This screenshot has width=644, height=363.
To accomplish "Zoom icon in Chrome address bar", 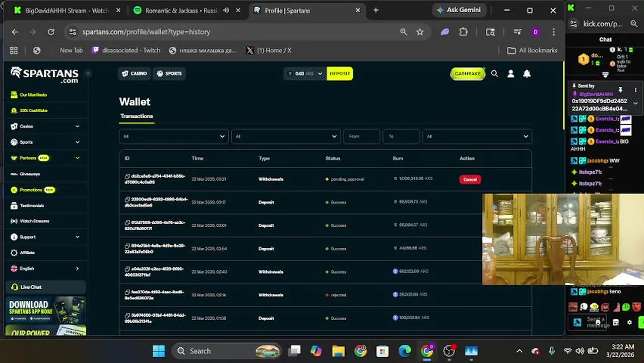I will pos(404,32).
